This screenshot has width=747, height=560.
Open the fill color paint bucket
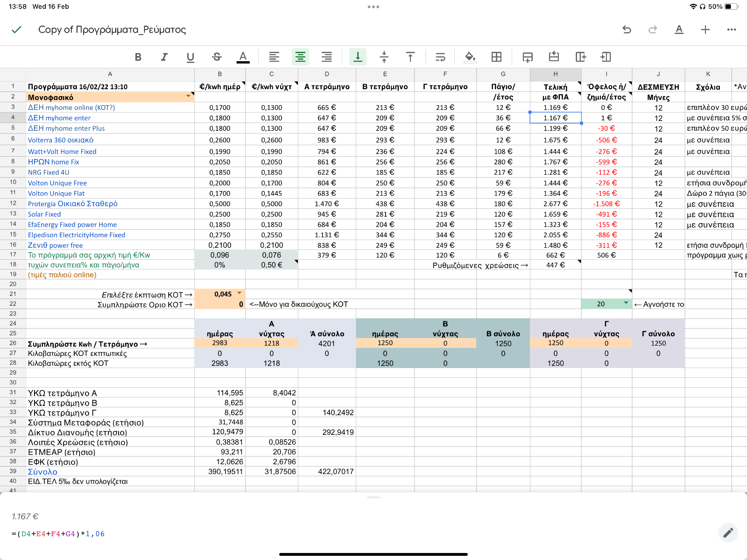[x=470, y=57]
